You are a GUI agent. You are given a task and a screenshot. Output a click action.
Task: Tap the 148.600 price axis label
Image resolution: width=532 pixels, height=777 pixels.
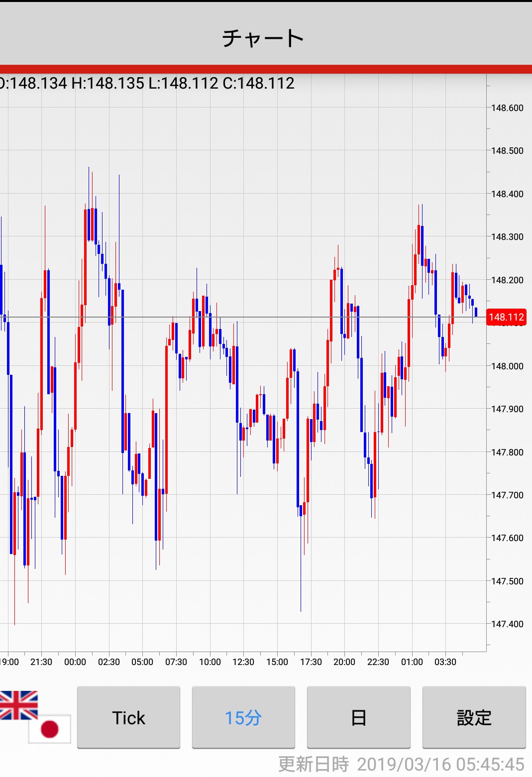[x=507, y=108]
